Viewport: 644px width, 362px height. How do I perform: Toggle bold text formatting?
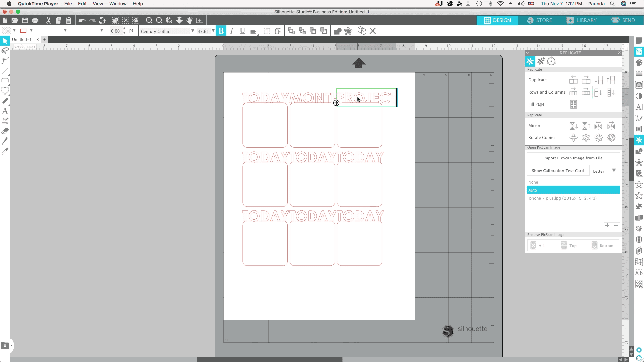[x=221, y=31]
